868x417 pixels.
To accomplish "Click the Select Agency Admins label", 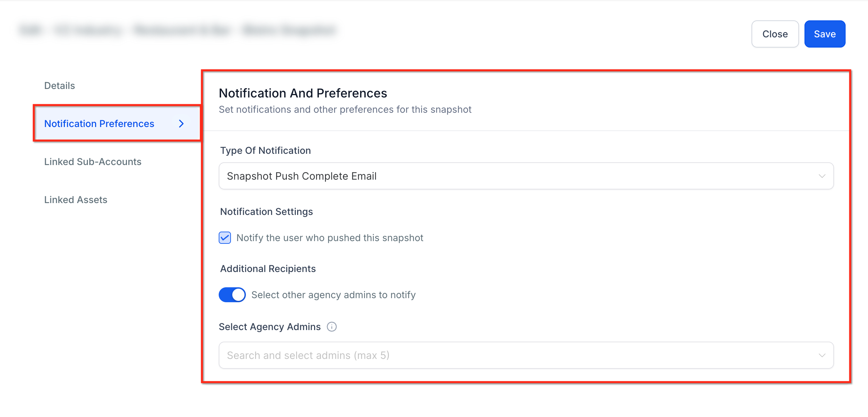I will click(x=270, y=327).
